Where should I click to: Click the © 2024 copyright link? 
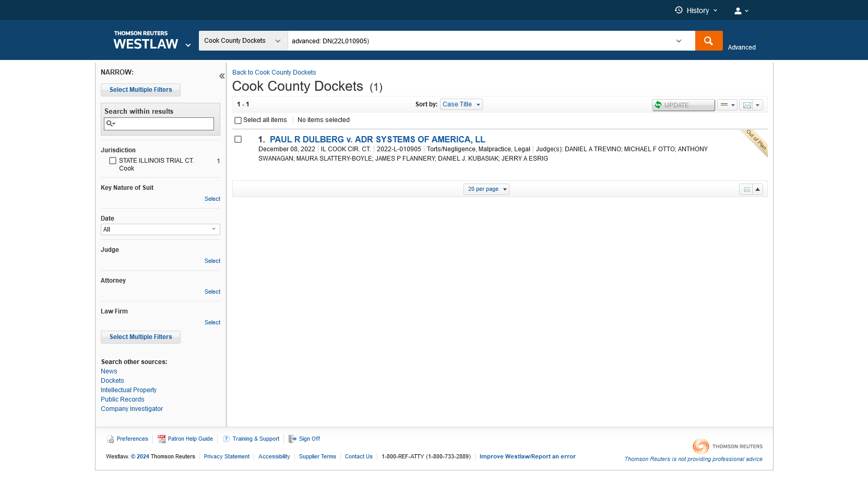140,457
